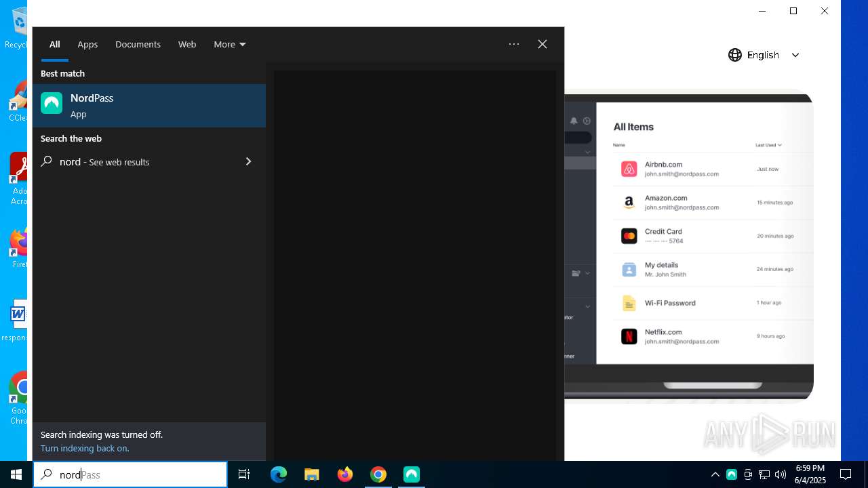The width and height of the screenshot is (868, 488).
Task: Open the Action Center notifications icon
Action: point(846,474)
